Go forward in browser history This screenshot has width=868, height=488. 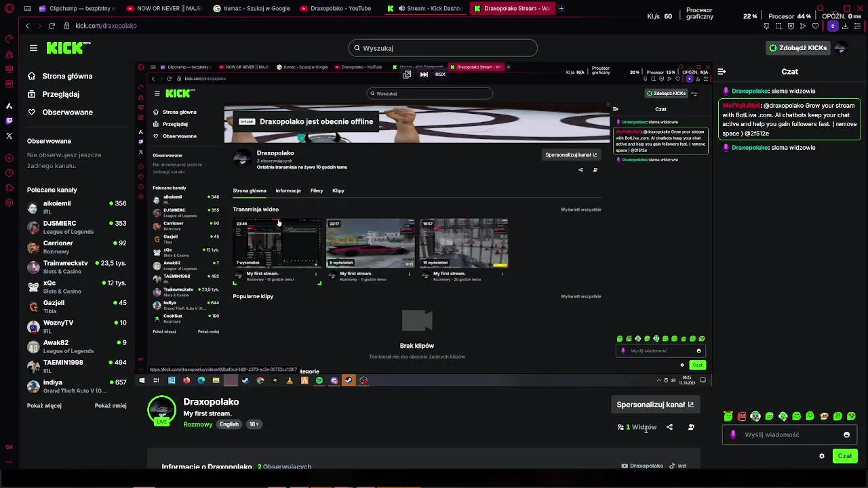(38, 26)
